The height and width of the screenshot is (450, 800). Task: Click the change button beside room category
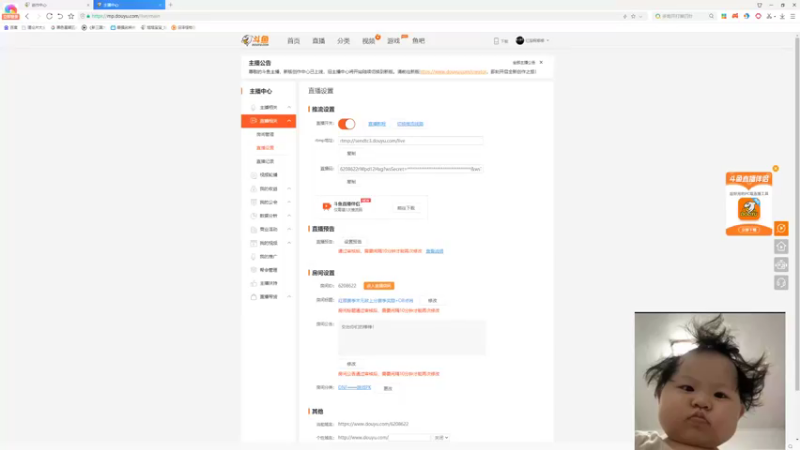click(388, 388)
